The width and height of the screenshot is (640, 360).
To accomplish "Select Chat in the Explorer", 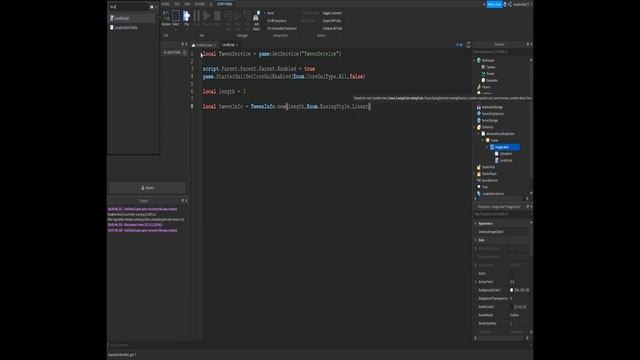I will point(483,187).
